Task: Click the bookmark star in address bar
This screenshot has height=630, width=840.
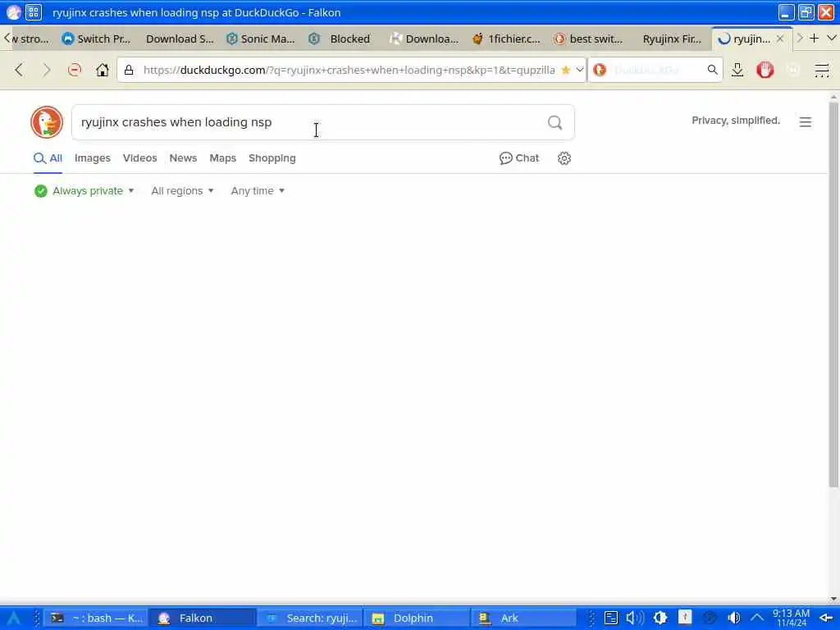Action: (566, 70)
